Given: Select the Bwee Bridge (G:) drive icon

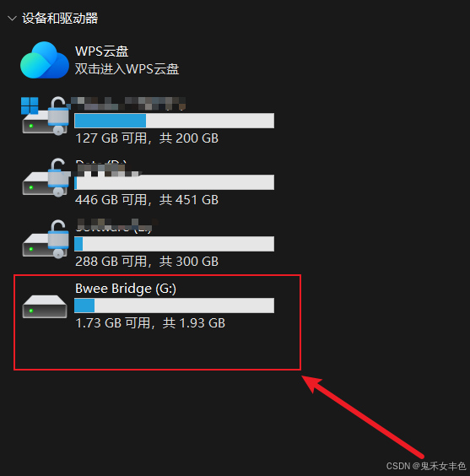Looking at the screenshot, I should tap(45, 306).
